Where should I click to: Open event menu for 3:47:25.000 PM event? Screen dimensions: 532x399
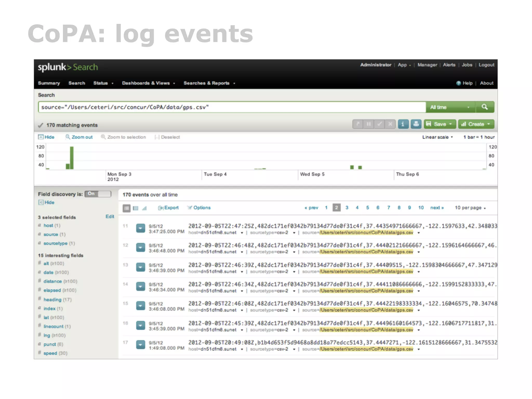point(141,228)
